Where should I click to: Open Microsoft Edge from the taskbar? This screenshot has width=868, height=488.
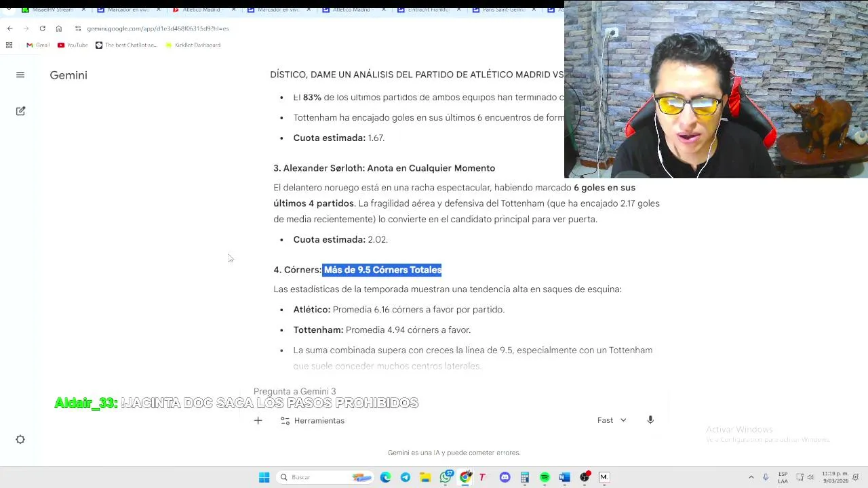pos(385,477)
